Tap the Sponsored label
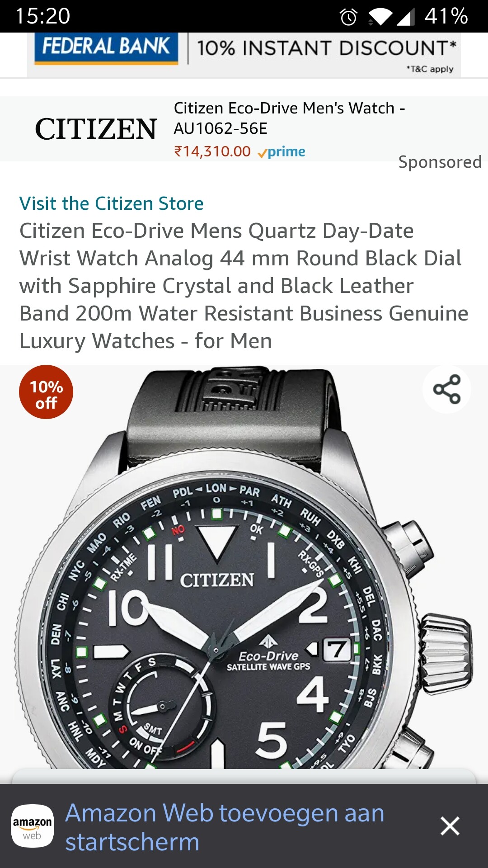488x868 pixels. [440, 162]
